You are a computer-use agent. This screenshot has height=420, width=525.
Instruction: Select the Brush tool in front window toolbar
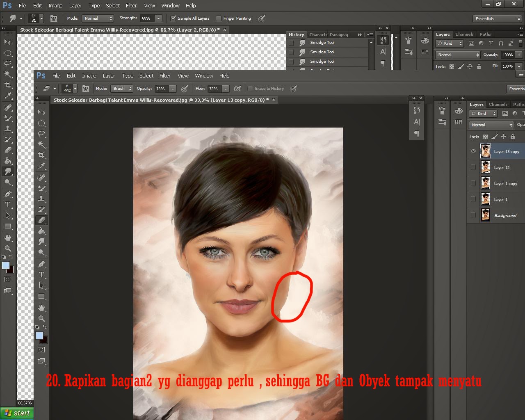click(x=41, y=188)
